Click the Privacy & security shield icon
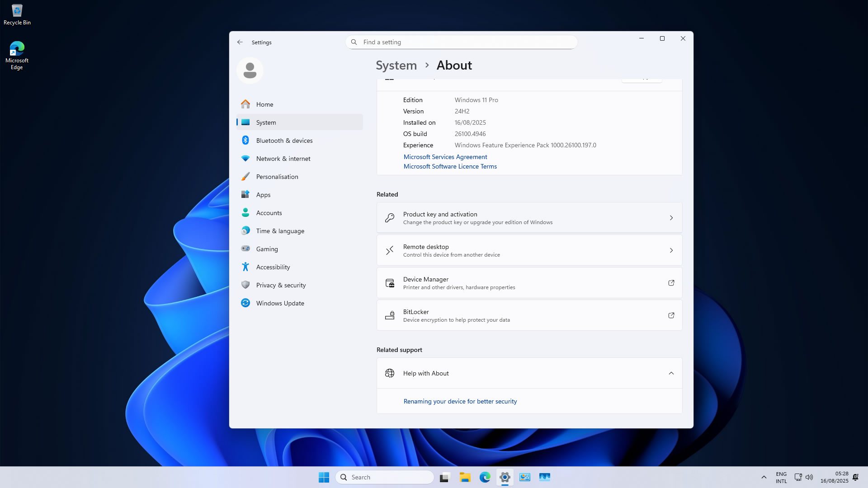 [x=245, y=285]
